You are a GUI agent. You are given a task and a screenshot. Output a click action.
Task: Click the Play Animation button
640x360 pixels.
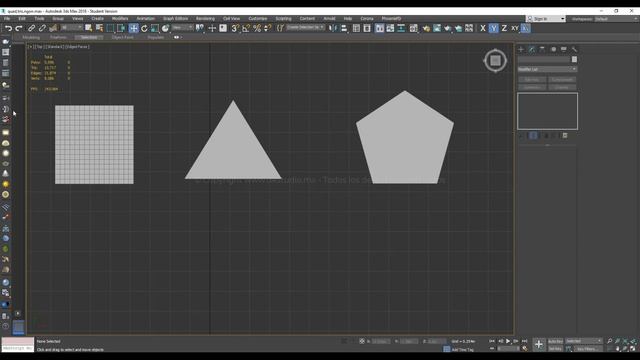click(508, 341)
